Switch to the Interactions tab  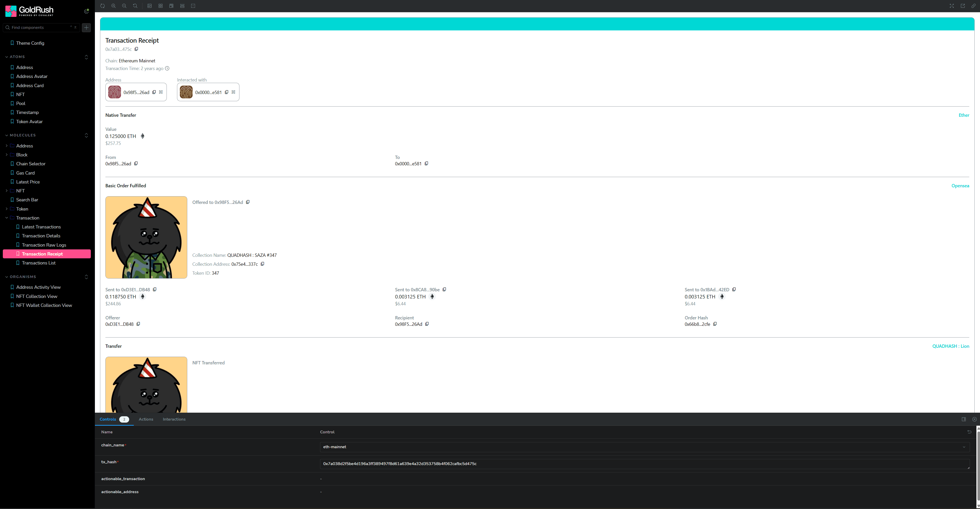pyautogui.click(x=174, y=419)
